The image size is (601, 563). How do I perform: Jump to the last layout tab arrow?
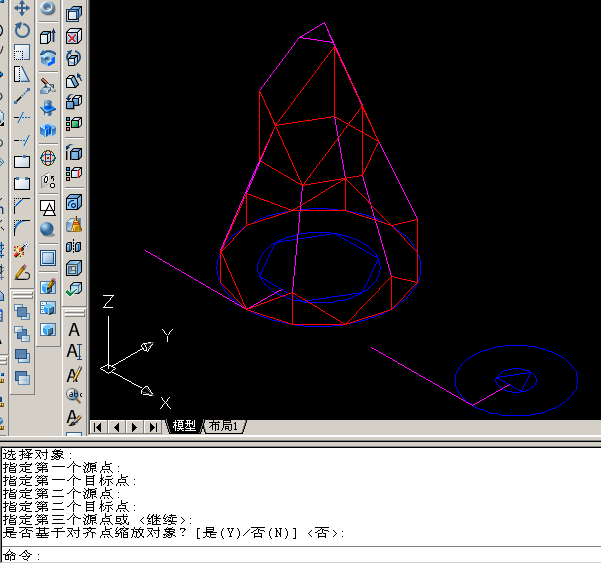click(x=153, y=427)
